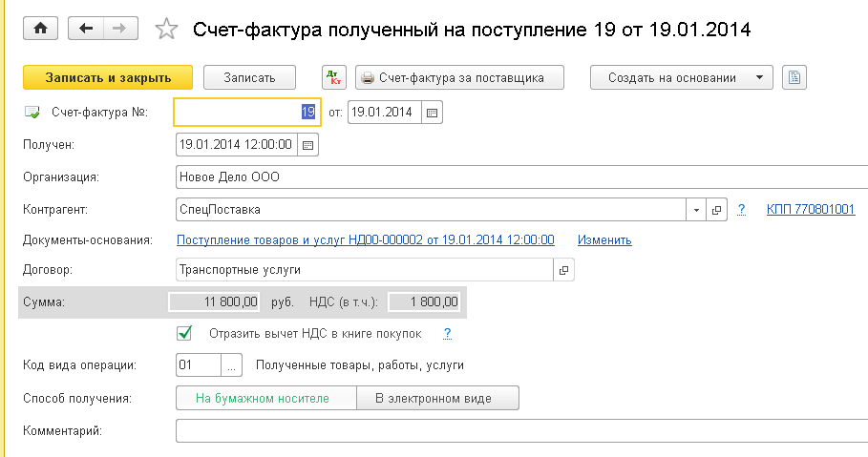The height and width of the screenshot is (457, 868).
Task: Expand the Создать на основании dropdown
Action: pyautogui.click(x=759, y=77)
